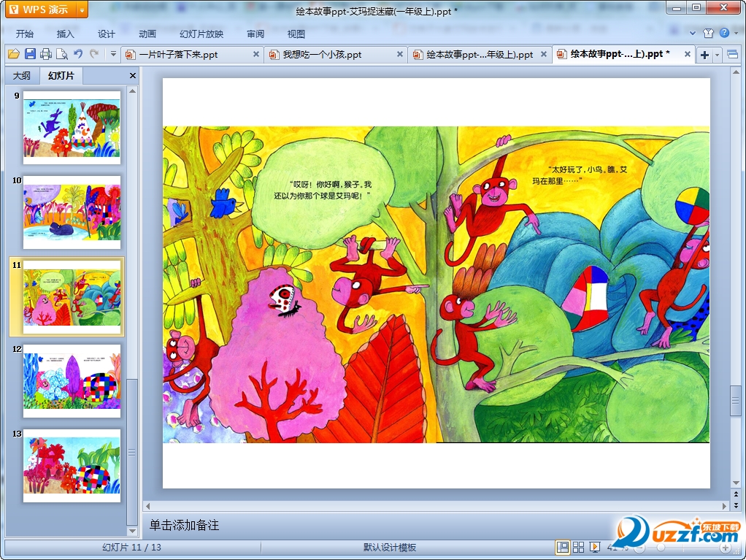Close the 我想吃一个小孩.ppt tab
Screen dimensions: 746x560
point(400,54)
